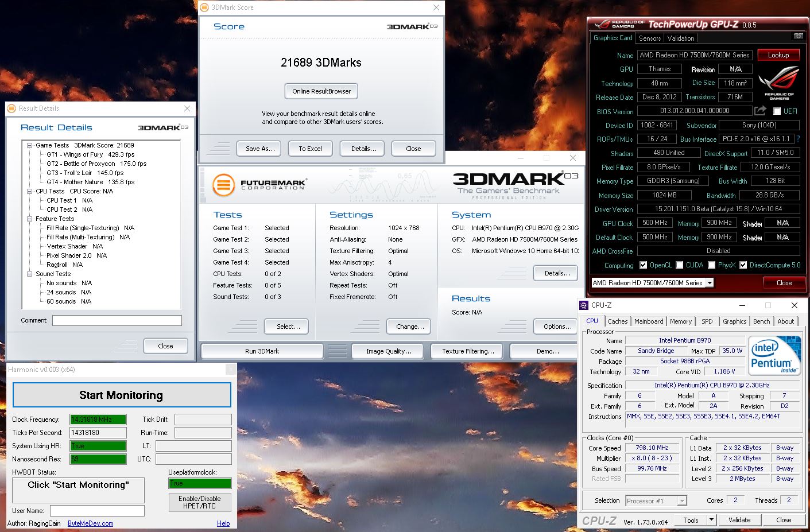810x532 pixels.
Task: Open the GPU-Z graphics card selector dropdown
Action: pyautogui.click(x=710, y=283)
